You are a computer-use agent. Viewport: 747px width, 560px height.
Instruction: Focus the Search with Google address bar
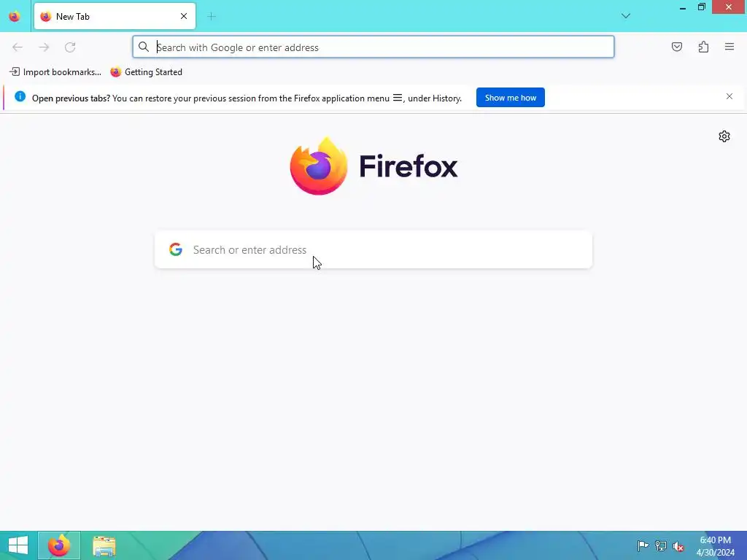point(373,47)
